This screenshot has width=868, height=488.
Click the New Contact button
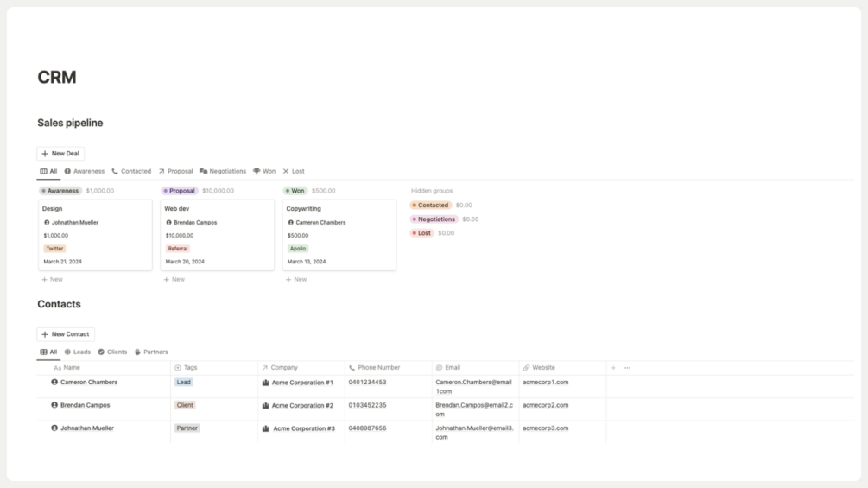66,334
